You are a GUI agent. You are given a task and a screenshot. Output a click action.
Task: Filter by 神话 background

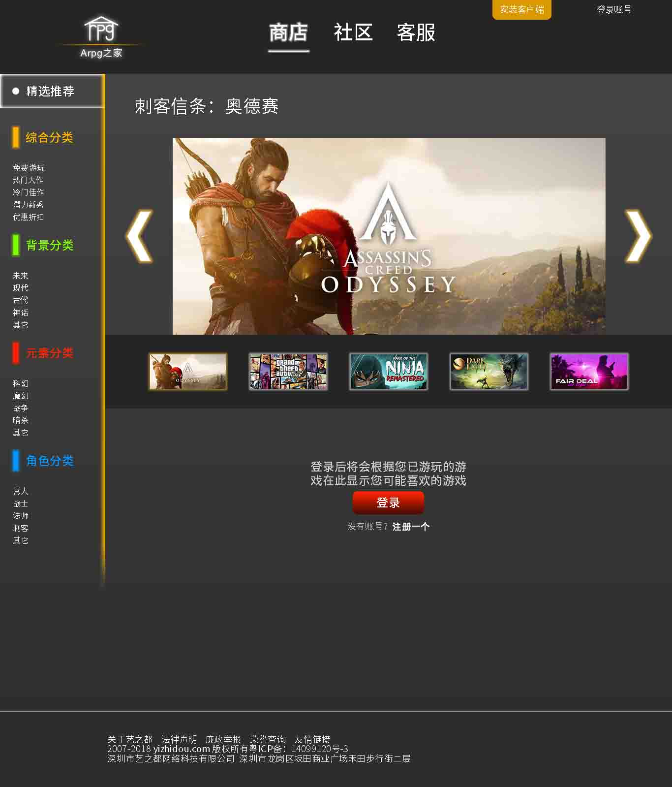coord(21,313)
